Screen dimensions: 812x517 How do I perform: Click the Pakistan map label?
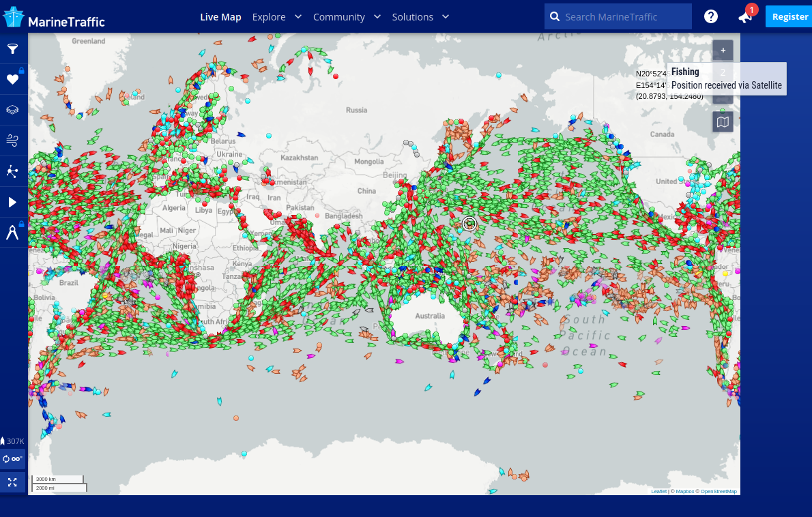click(x=300, y=207)
